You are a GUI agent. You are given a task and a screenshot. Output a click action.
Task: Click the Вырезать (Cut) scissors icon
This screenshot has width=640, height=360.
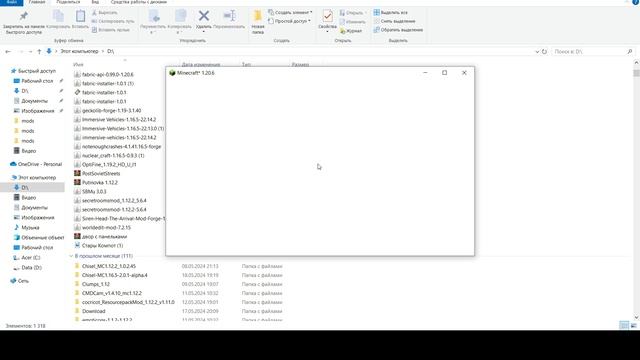click(x=94, y=13)
